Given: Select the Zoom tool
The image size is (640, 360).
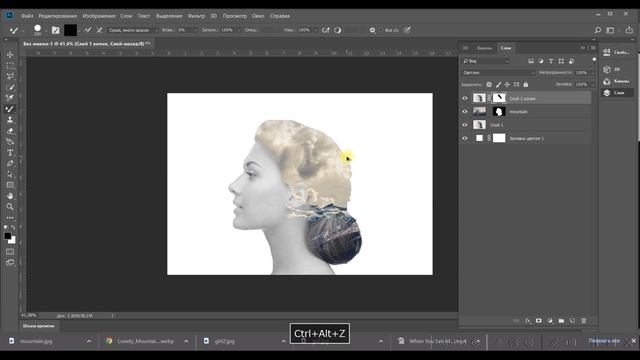Looking at the screenshot, I should [10, 207].
